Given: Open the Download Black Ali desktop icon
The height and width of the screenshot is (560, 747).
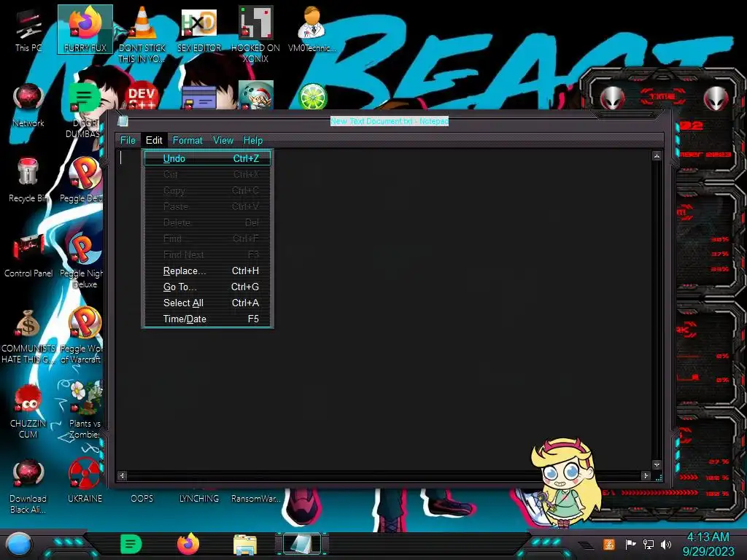Looking at the screenshot, I should pos(28,486).
